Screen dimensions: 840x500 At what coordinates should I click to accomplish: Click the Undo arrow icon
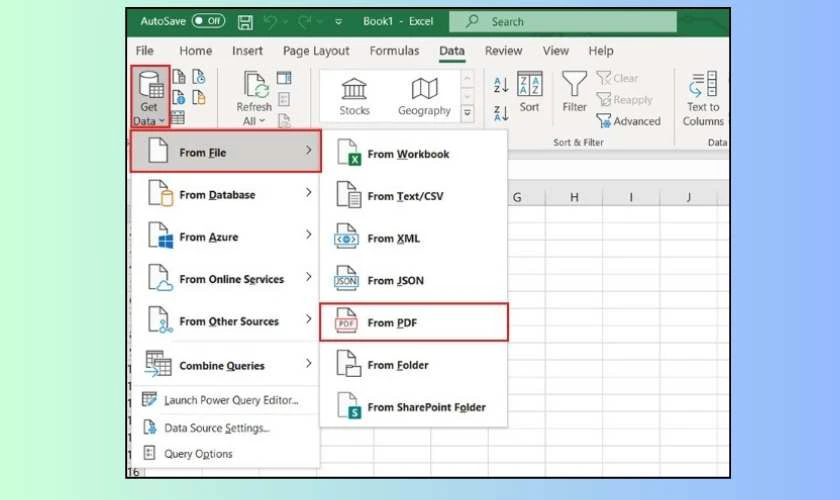pos(271,21)
